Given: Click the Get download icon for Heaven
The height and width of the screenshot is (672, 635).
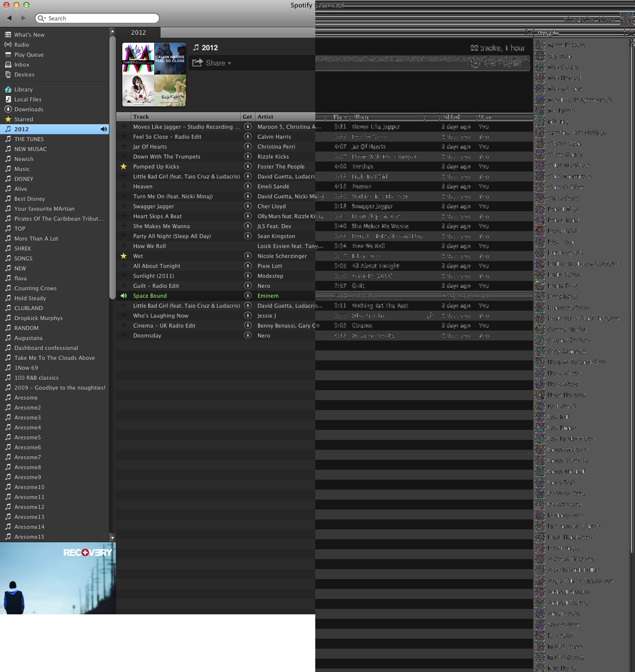Looking at the screenshot, I should (248, 186).
